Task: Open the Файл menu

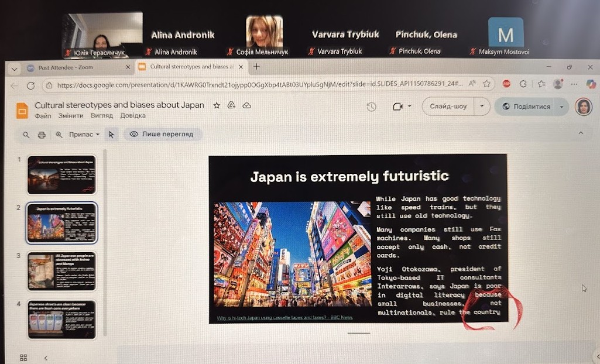Action: [43, 116]
